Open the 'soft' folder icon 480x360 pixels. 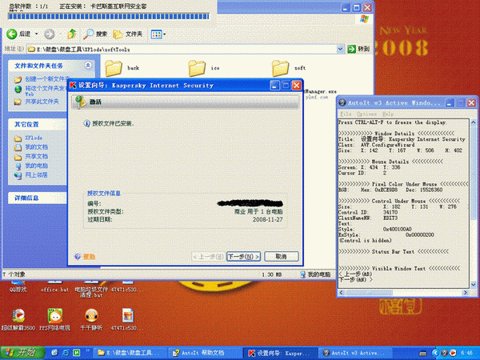(x=280, y=68)
